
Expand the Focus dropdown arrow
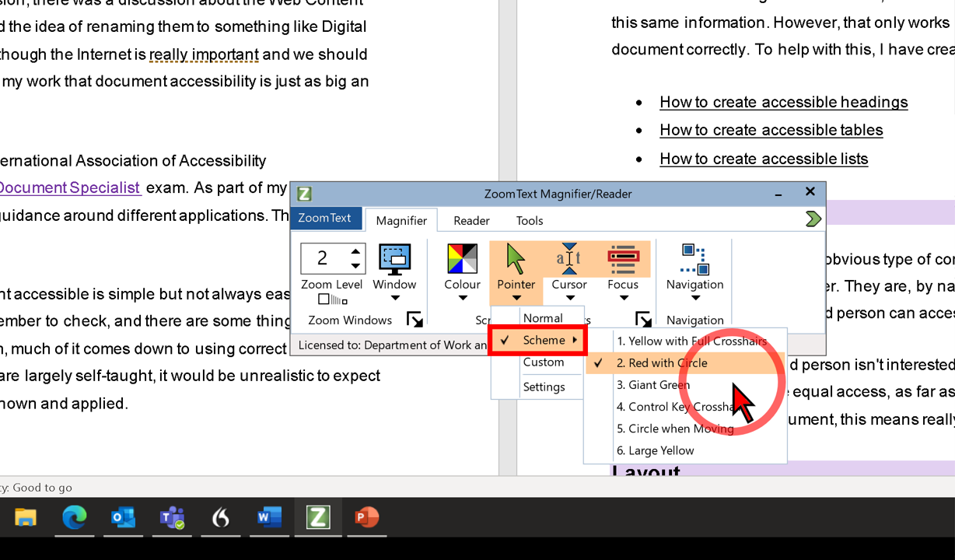(623, 298)
